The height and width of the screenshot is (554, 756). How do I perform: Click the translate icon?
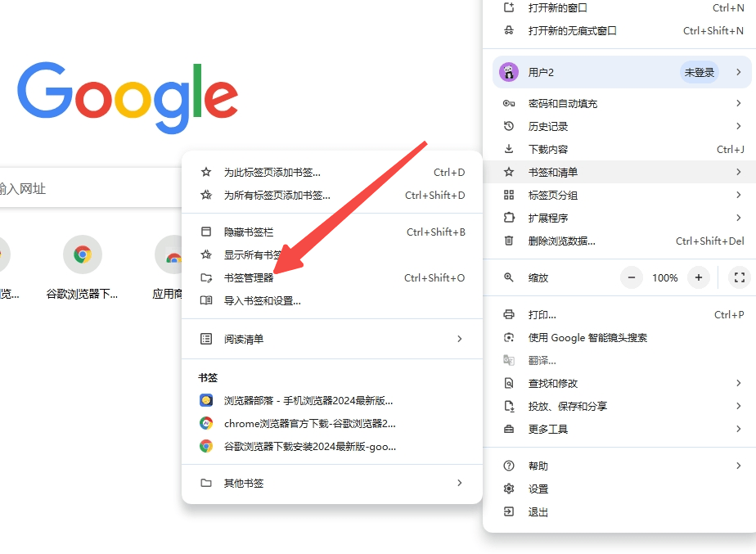click(x=509, y=360)
